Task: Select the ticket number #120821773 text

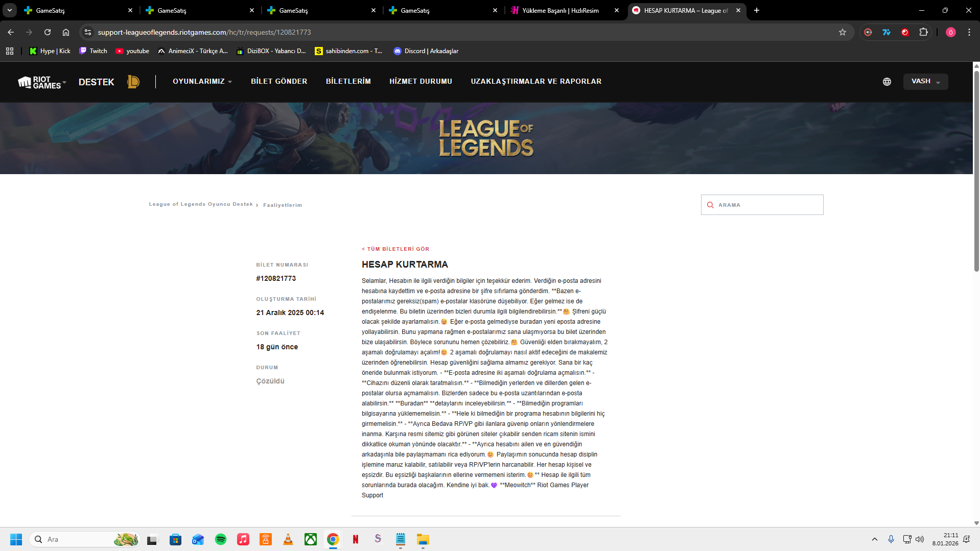Action: tap(276, 278)
